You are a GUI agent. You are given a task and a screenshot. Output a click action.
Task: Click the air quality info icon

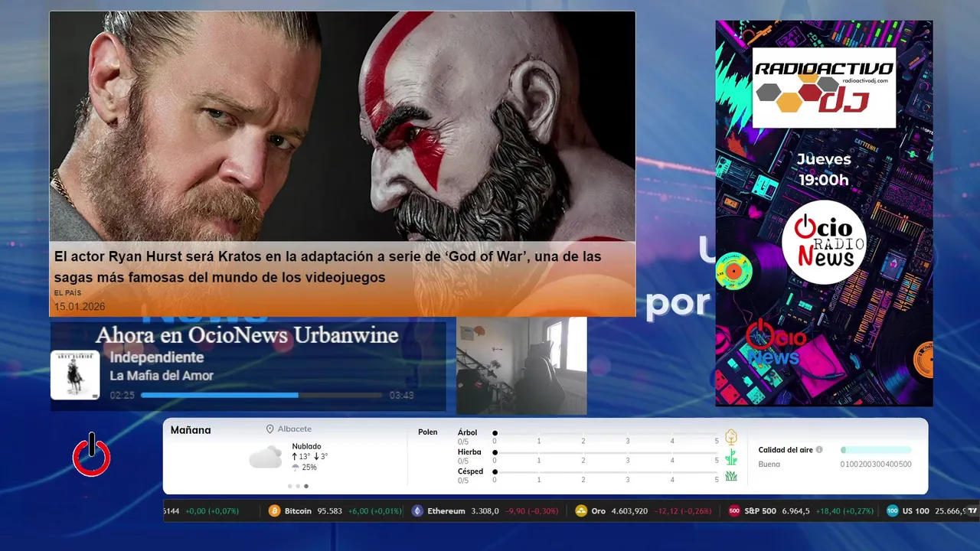819,450
